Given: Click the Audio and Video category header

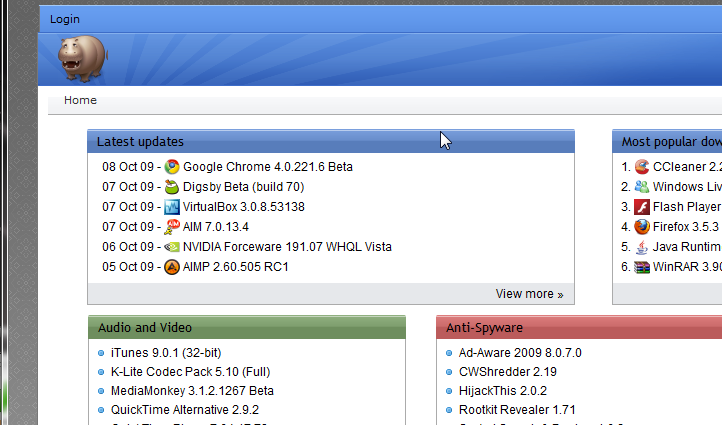Looking at the screenshot, I should tap(247, 327).
